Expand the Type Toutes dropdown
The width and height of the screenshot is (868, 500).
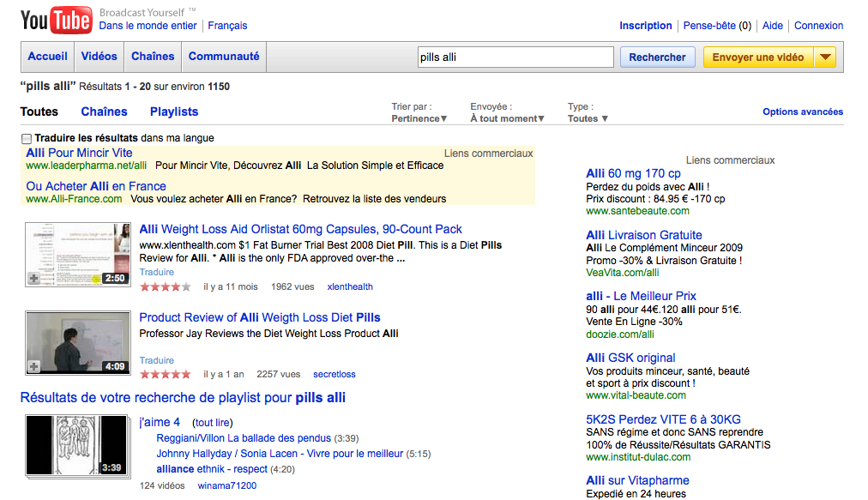(x=588, y=118)
